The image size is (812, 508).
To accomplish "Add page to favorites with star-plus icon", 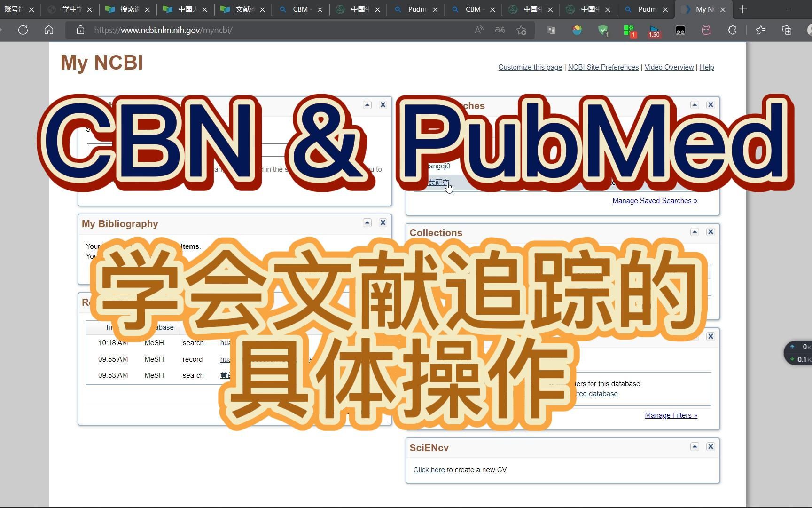I will pyautogui.click(x=521, y=30).
